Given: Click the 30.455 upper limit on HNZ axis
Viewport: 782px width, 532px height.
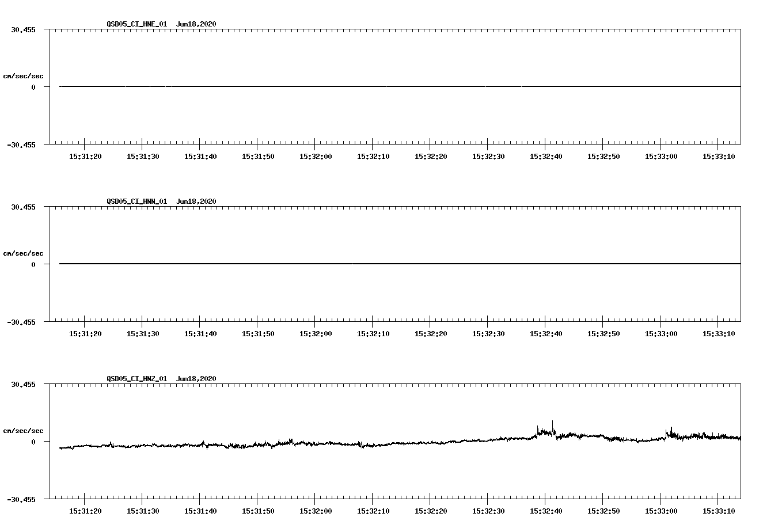Looking at the screenshot, I should (x=23, y=384).
